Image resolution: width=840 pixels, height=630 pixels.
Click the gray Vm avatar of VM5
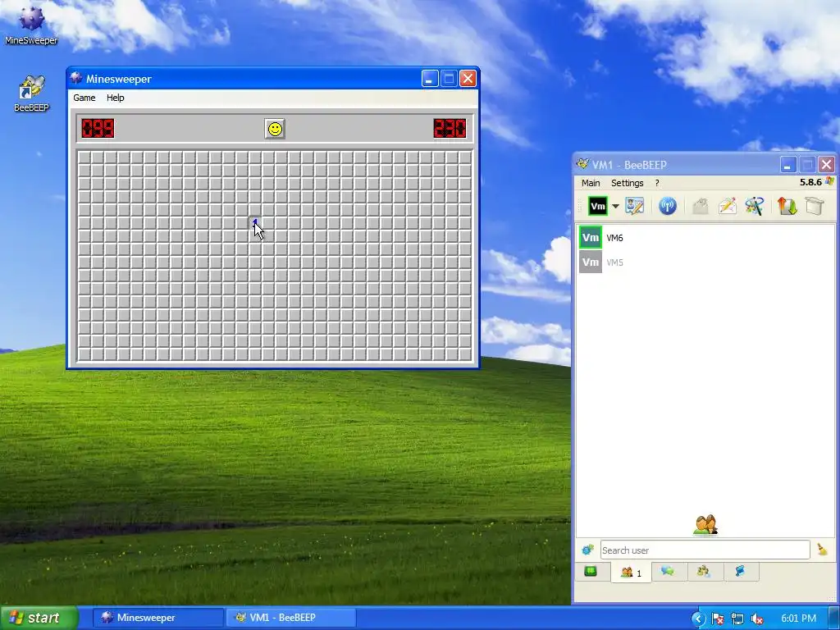point(591,262)
